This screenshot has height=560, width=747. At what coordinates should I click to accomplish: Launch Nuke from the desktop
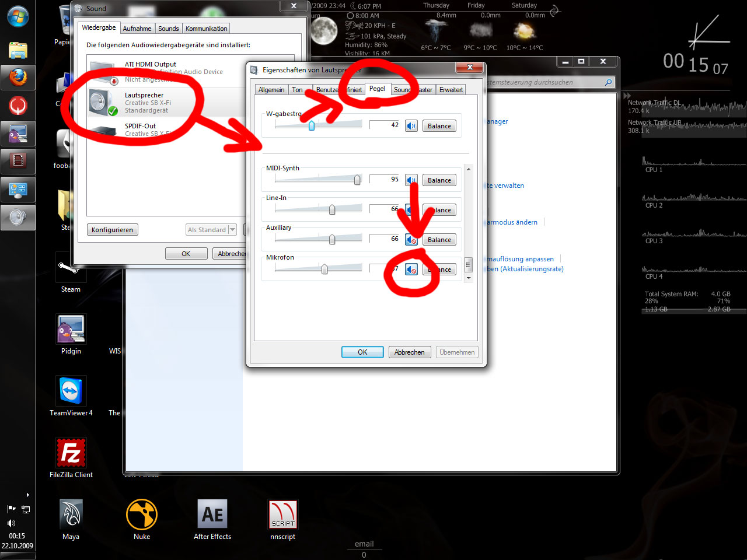point(142,514)
